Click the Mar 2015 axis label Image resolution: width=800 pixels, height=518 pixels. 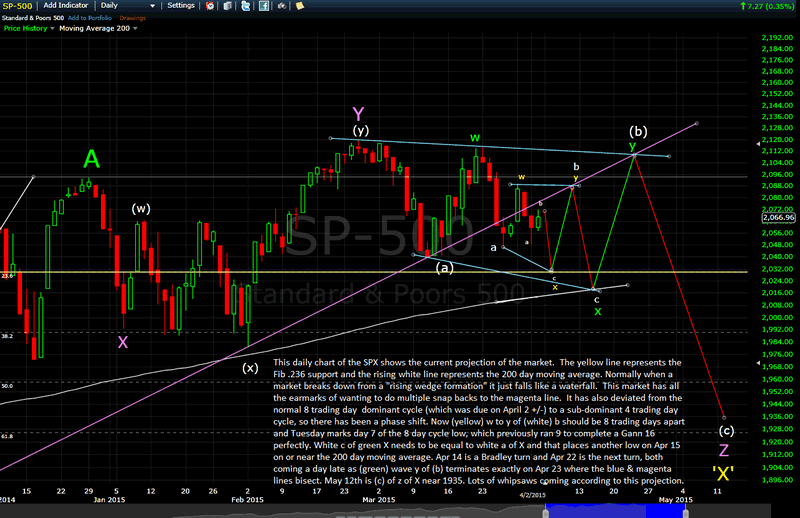(x=379, y=500)
